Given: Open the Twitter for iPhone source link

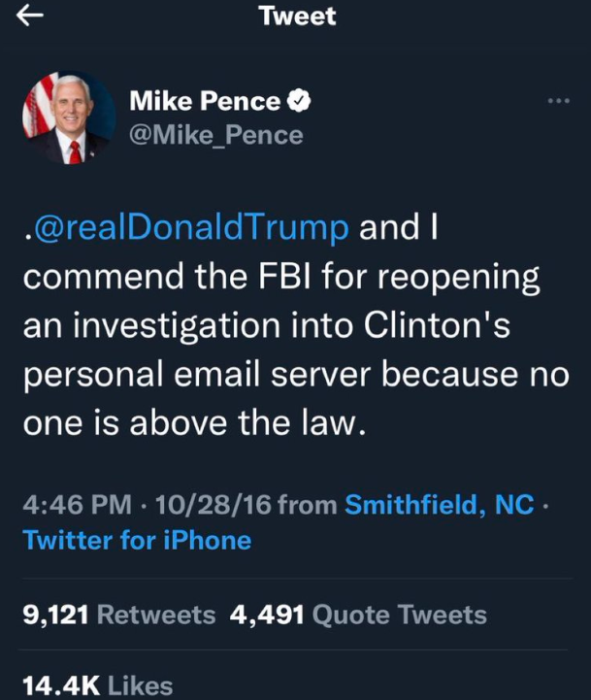Looking at the screenshot, I should click(x=137, y=541).
